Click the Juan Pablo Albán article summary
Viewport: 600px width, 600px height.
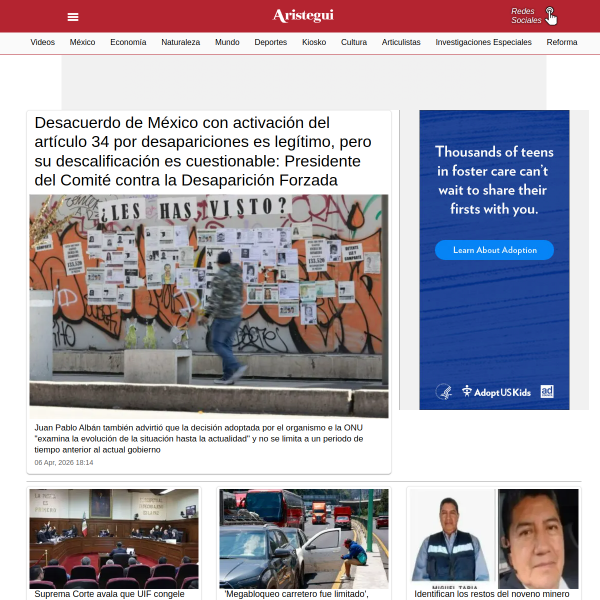point(199,439)
